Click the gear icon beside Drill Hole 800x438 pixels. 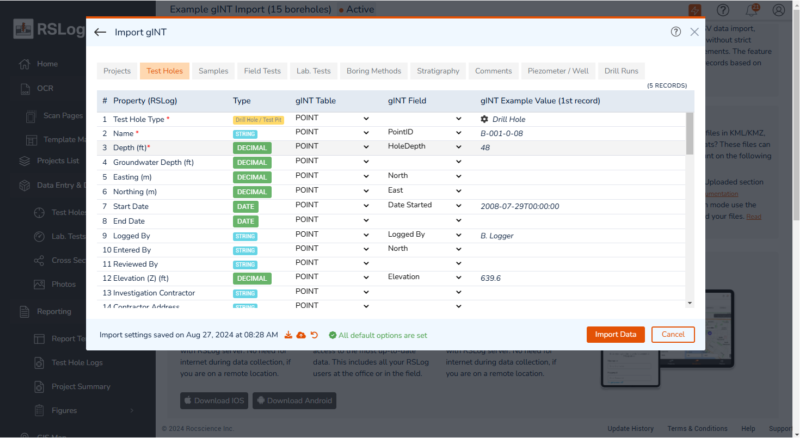[484, 119]
